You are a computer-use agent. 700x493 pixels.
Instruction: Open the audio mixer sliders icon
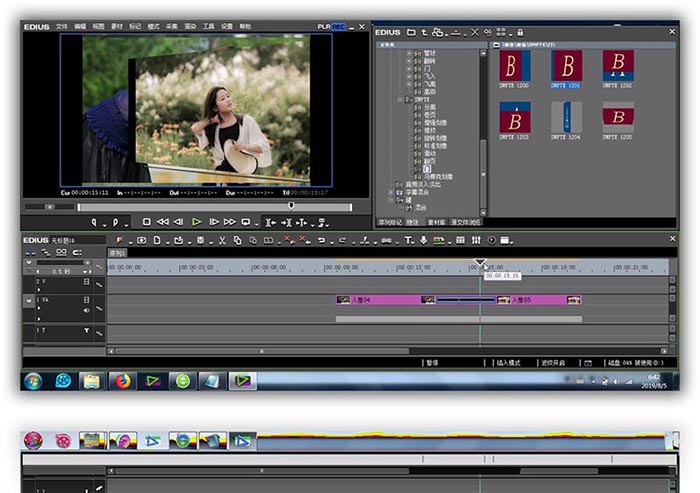(476, 240)
